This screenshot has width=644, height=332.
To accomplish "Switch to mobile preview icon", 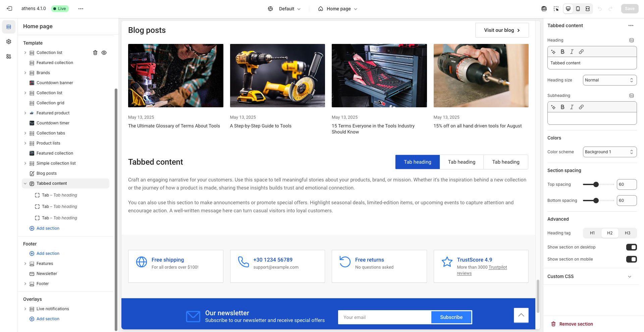I will coord(578,9).
